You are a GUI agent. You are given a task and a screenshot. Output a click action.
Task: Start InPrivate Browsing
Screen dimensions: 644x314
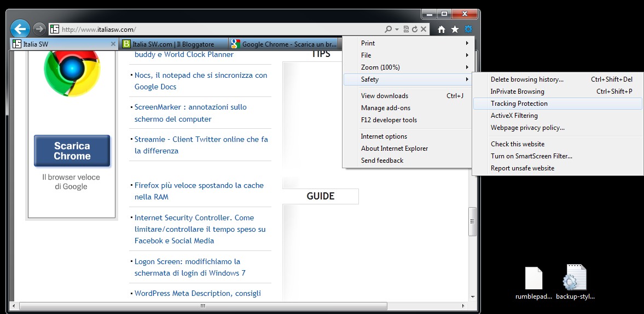pyautogui.click(x=558, y=92)
